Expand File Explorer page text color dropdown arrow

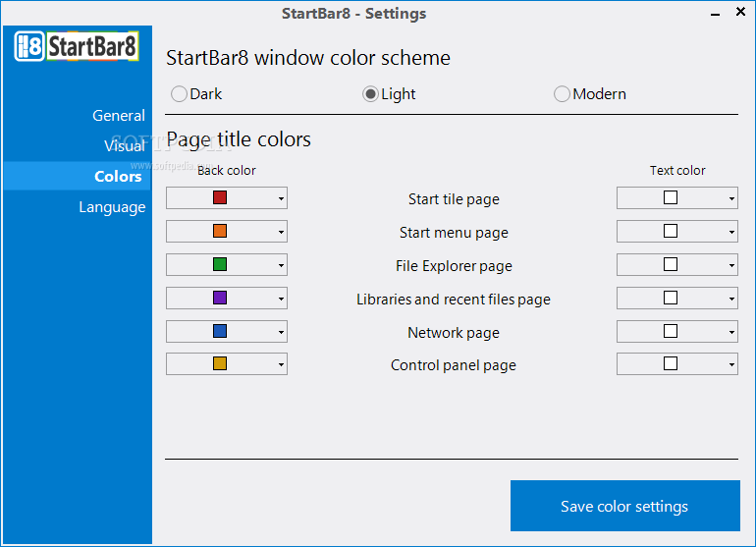[x=731, y=265]
